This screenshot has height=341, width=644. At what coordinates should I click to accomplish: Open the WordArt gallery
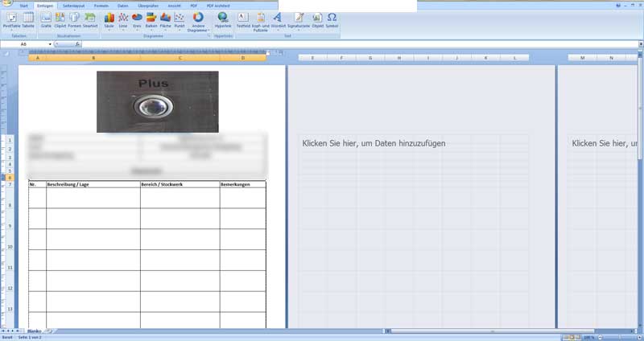pos(278,21)
